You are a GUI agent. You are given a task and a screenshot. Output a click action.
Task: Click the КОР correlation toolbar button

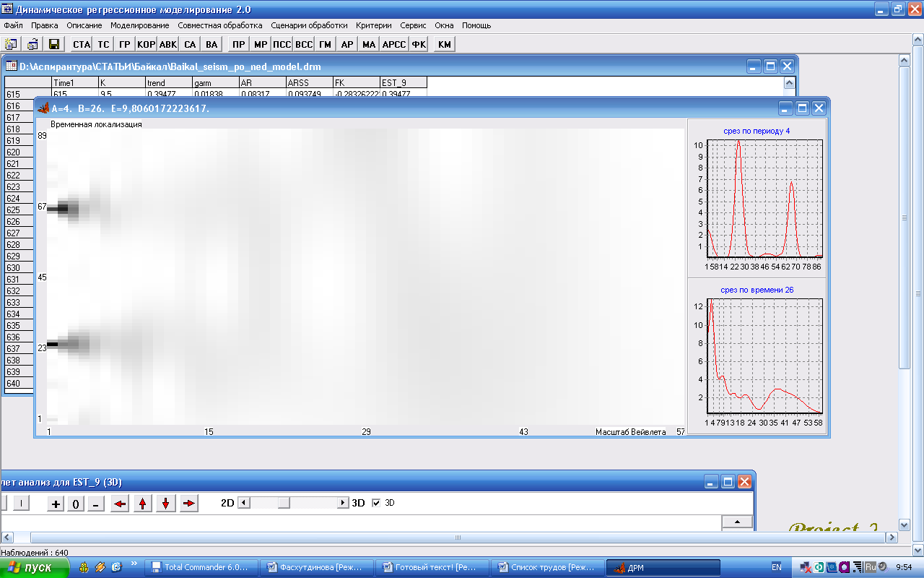[146, 45]
